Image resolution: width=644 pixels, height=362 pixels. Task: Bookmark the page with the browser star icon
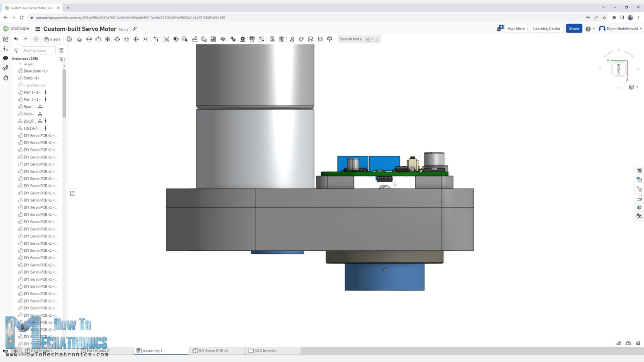point(604,18)
